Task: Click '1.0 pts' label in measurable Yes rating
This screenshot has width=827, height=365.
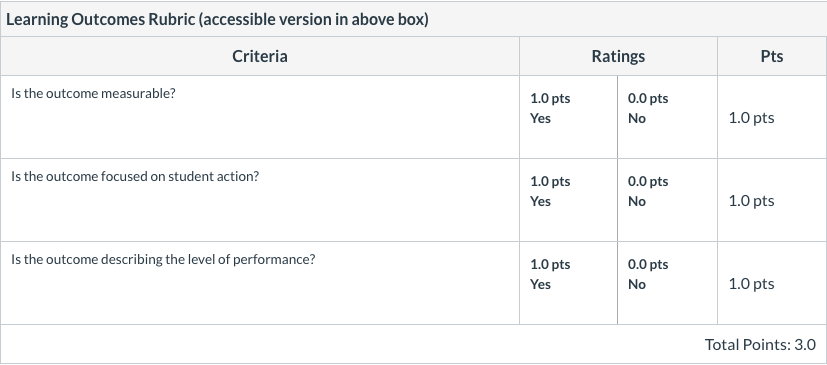Action: (x=550, y=99)
